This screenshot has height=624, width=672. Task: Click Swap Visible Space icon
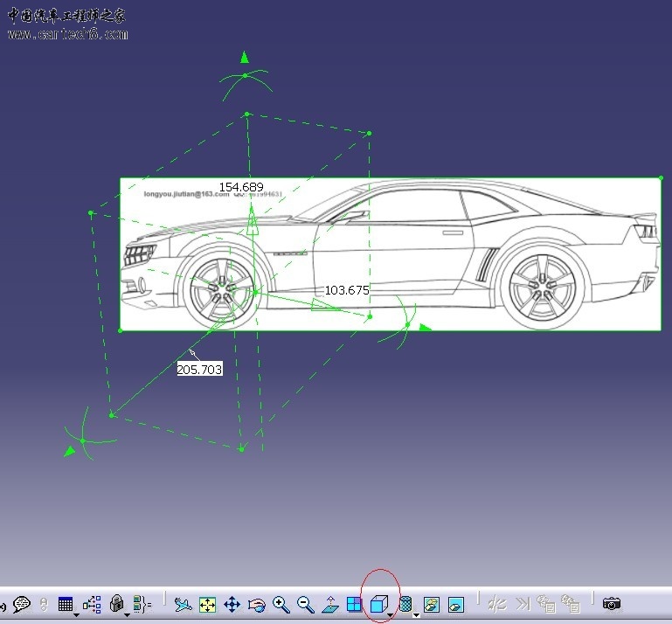pyautogui.click(x=455, y=605)
